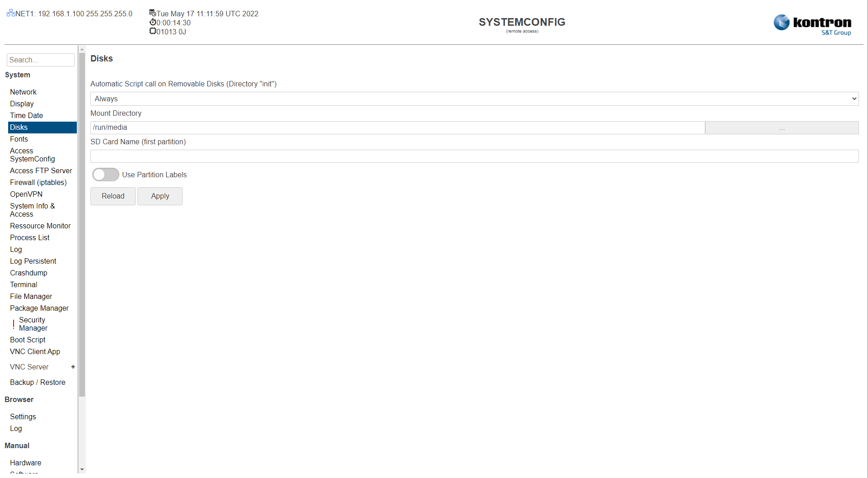The image size is (868, 478).
Task: Open the File Manager
Action: tap(31, 296)
